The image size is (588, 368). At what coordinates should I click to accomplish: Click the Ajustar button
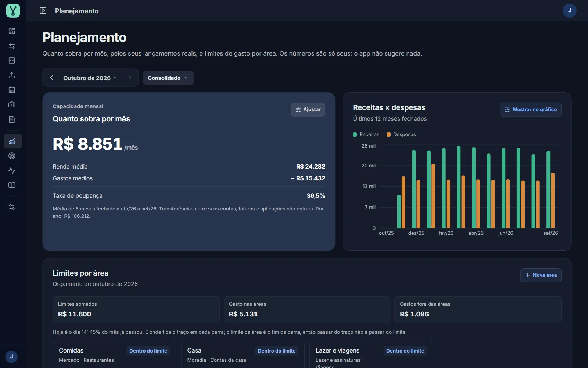pyautogui.click(x=308, y=110)
